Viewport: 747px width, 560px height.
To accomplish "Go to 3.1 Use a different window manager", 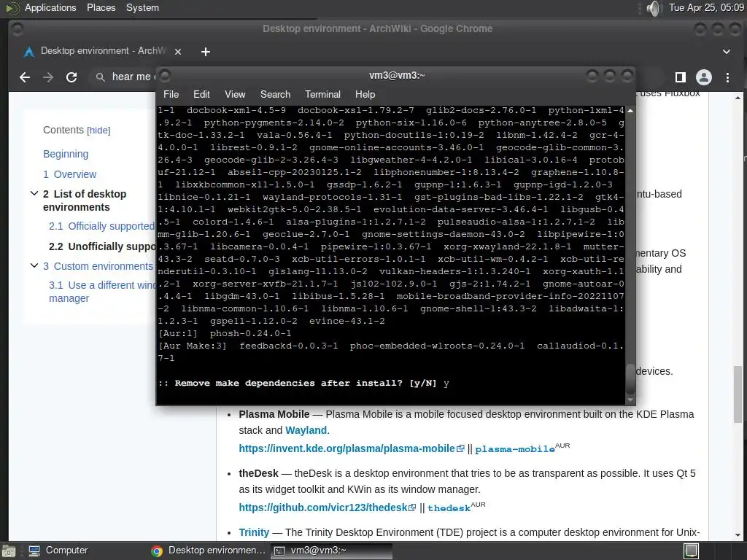I will tap(102, 292).
